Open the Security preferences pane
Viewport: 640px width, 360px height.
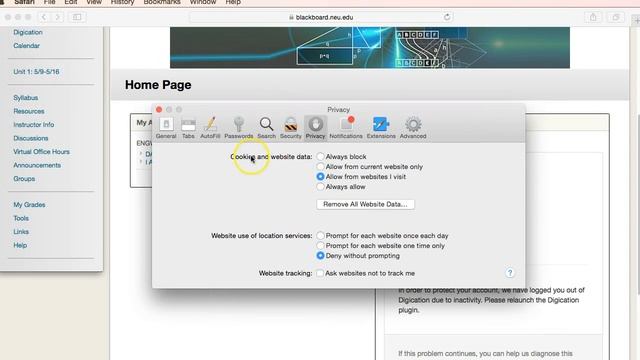[x=291, y=128]
